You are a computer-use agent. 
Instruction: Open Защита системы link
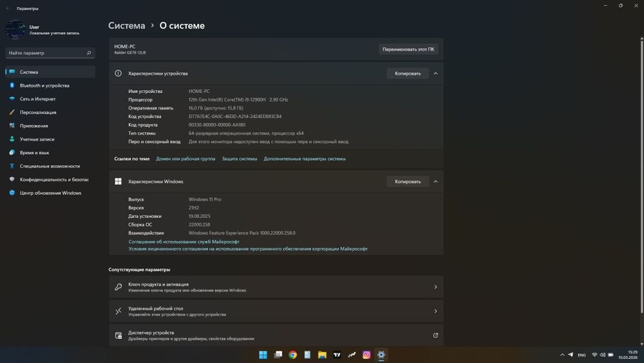pyautogui.click(x=240, y=159)
